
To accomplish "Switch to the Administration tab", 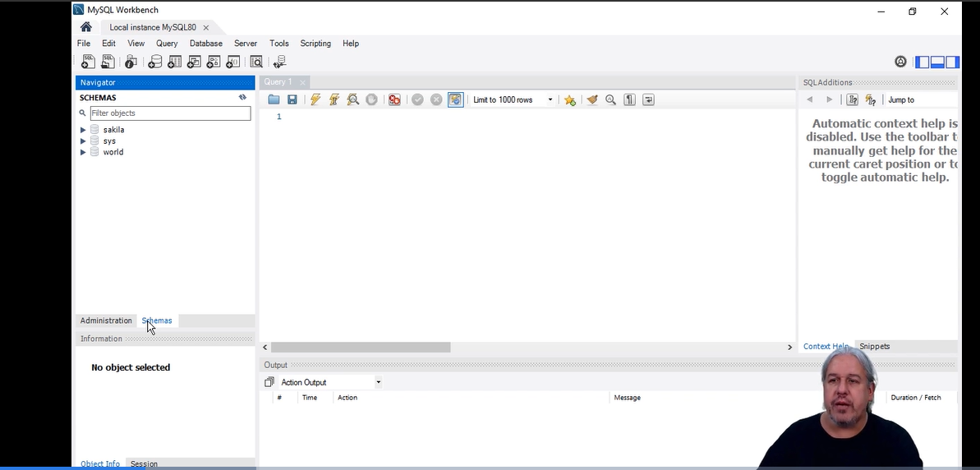I will (x=106, y=320).
